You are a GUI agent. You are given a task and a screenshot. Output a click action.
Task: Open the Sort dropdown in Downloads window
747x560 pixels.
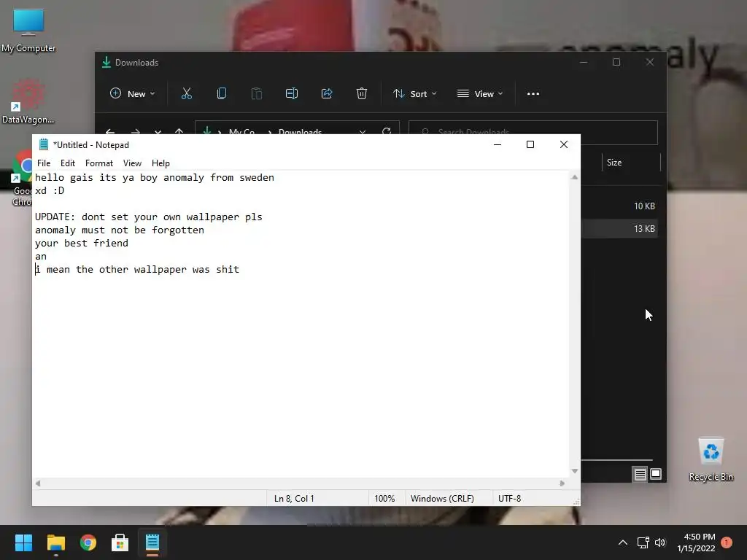tap(414, 94)
